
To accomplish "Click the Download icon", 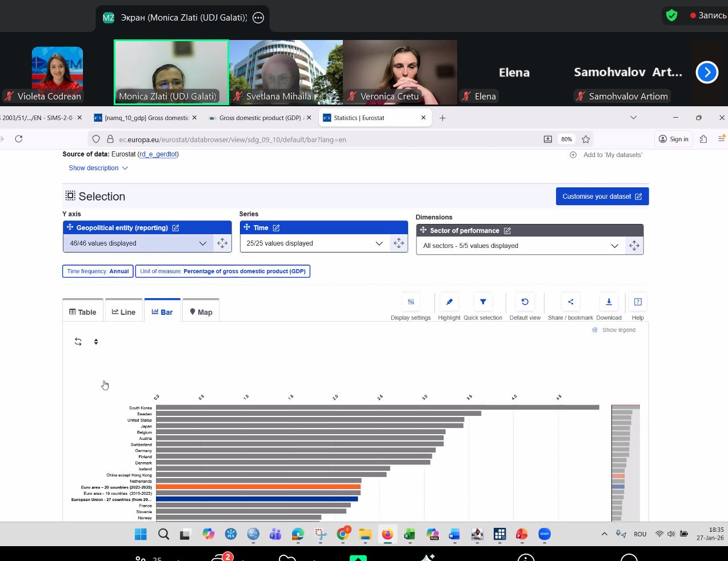I will pyautogui.click(x=609, y=302).
